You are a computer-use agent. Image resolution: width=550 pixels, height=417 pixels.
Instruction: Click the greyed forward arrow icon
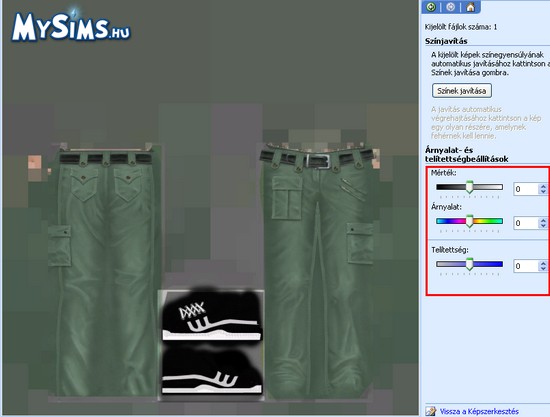pyautogui.click(x=451, y=7)
